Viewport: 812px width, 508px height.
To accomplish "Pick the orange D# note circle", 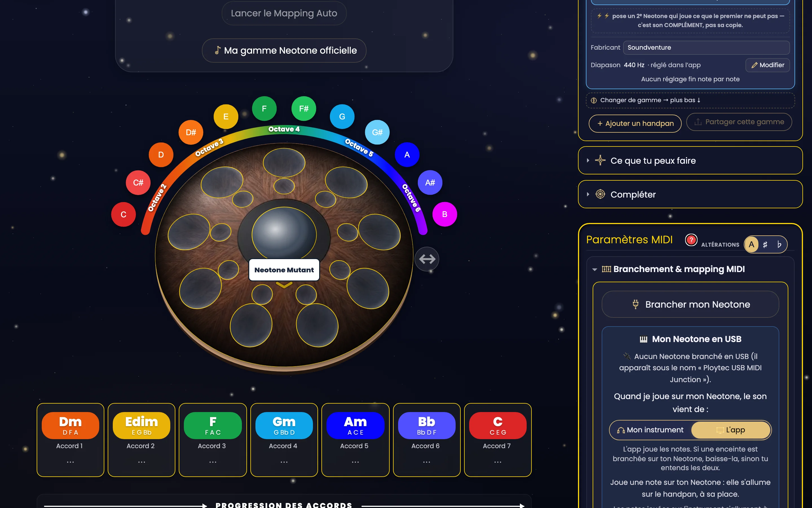I will coord(191,132).
